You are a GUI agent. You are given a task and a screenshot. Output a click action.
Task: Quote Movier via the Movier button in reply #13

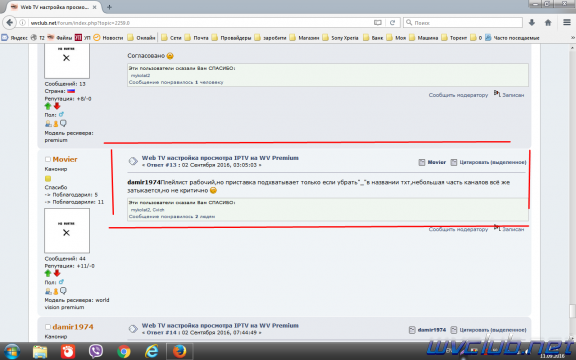pyautogui.click(x=432, y=162)
